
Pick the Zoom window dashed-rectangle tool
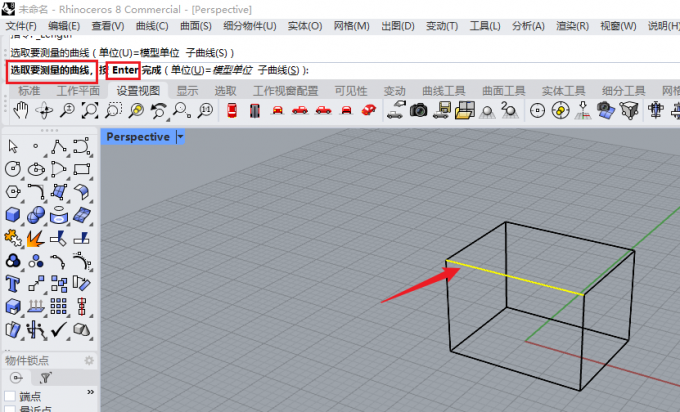[113, 110]
